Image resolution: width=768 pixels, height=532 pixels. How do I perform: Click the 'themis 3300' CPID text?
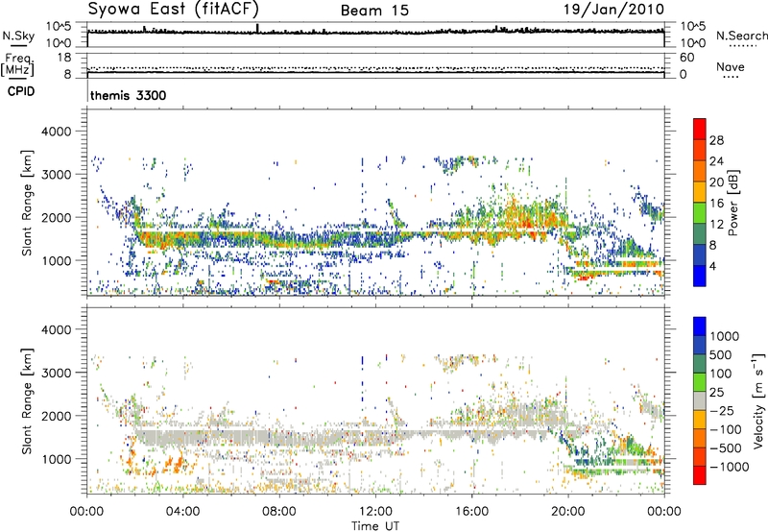(x=129, y=95)
